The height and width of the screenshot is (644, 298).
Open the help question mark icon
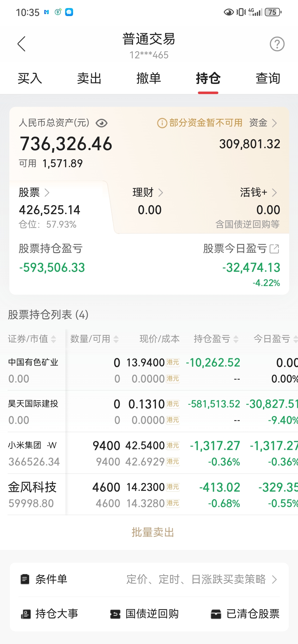point(277,44)
